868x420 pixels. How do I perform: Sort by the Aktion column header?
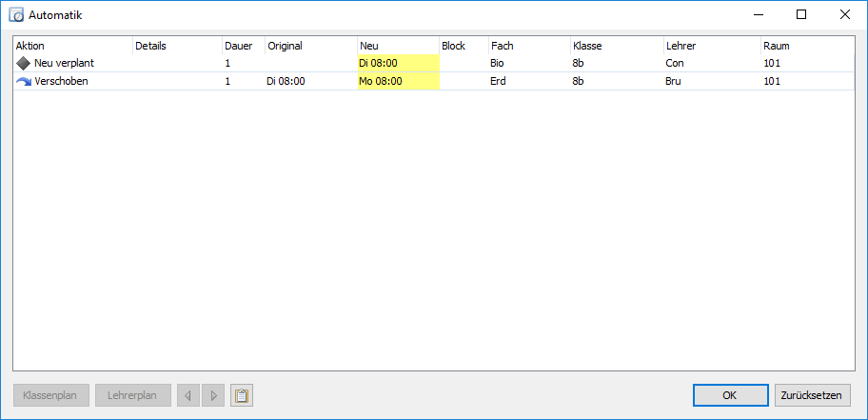click(x=73, y=46)
